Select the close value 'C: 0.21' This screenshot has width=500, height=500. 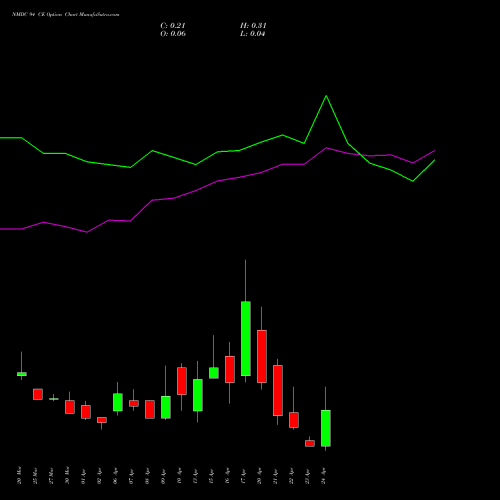(x=173, y=26)
